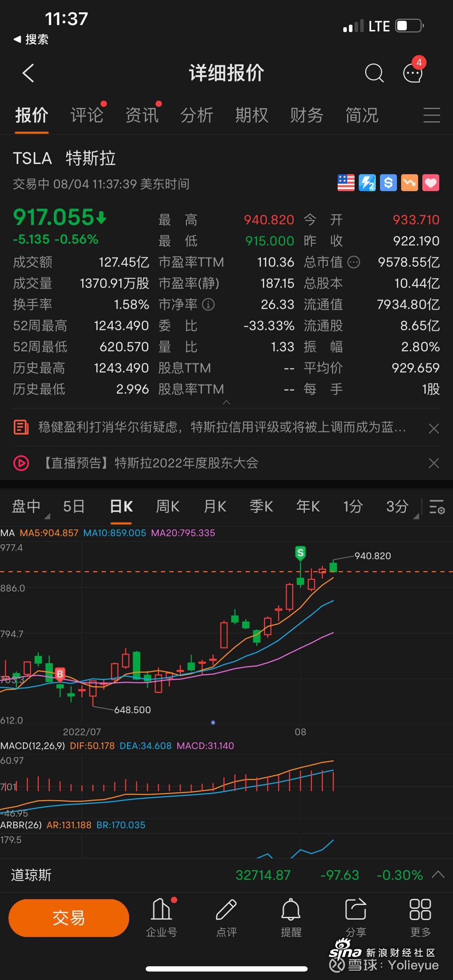Select the 日K chart period
Image resolution: width=453 pixels, height=980 pixels.
pos(121,507)
